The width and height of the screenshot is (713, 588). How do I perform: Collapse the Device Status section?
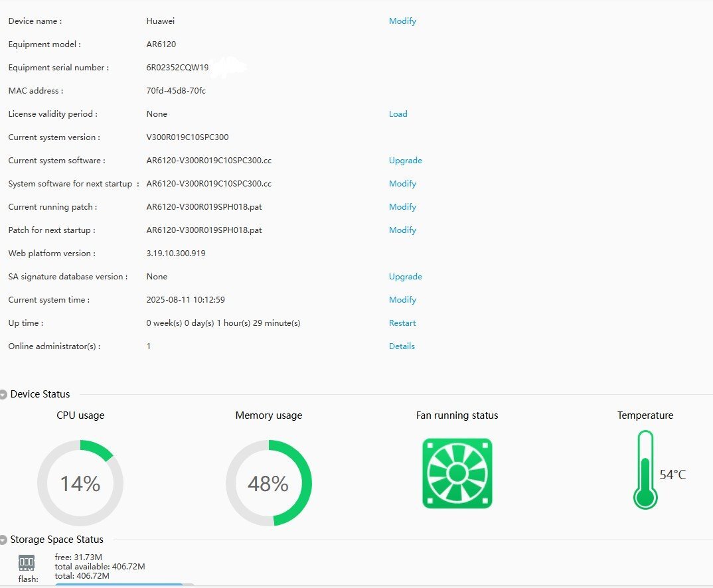coord(3,394)
